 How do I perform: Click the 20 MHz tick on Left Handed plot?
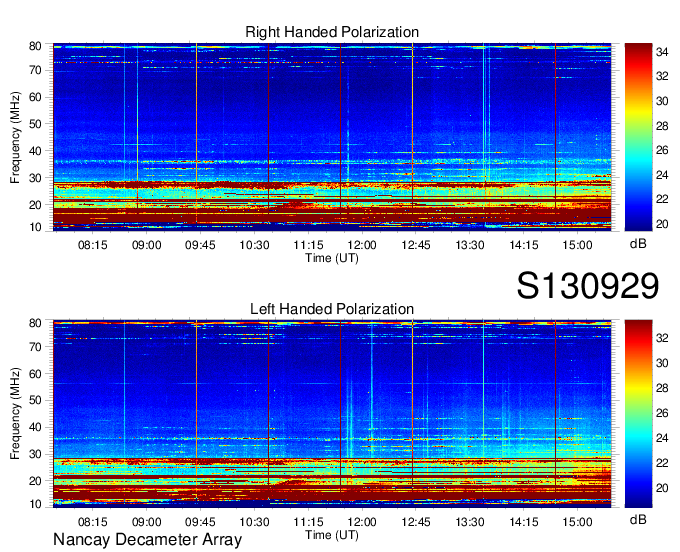point(35,481)
